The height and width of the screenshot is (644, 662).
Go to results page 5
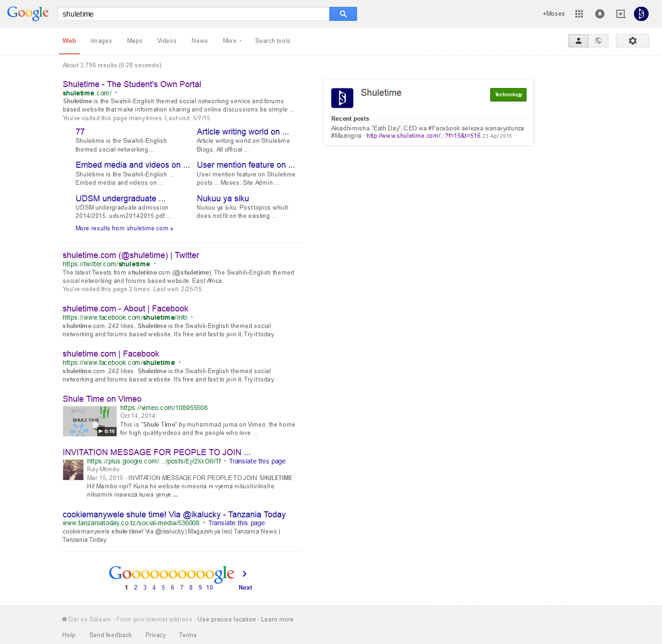(x=163, y=587)
